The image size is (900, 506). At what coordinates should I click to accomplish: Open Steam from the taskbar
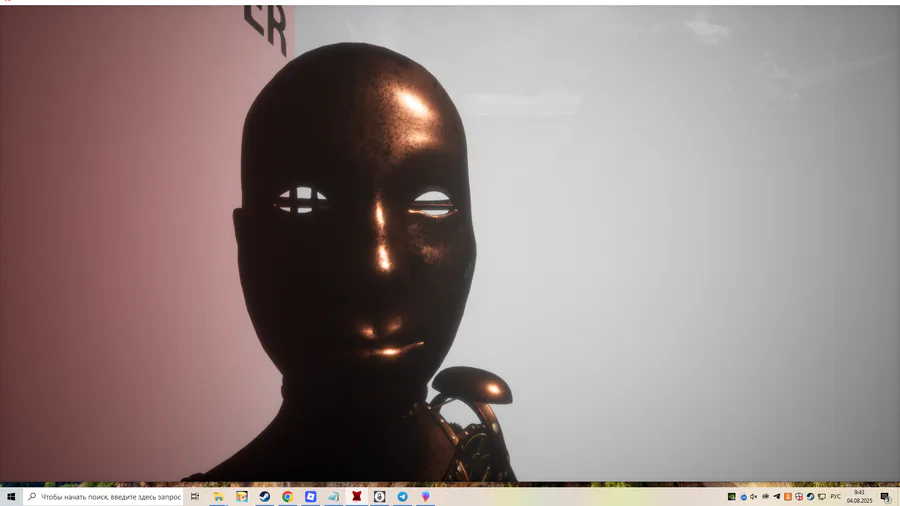(265, 497)
